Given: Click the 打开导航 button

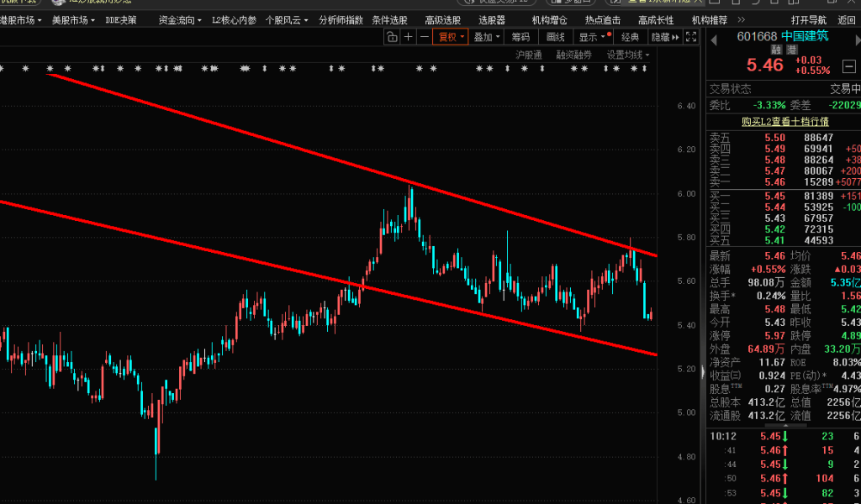Looking at the screenshot, I should [808, 19].
